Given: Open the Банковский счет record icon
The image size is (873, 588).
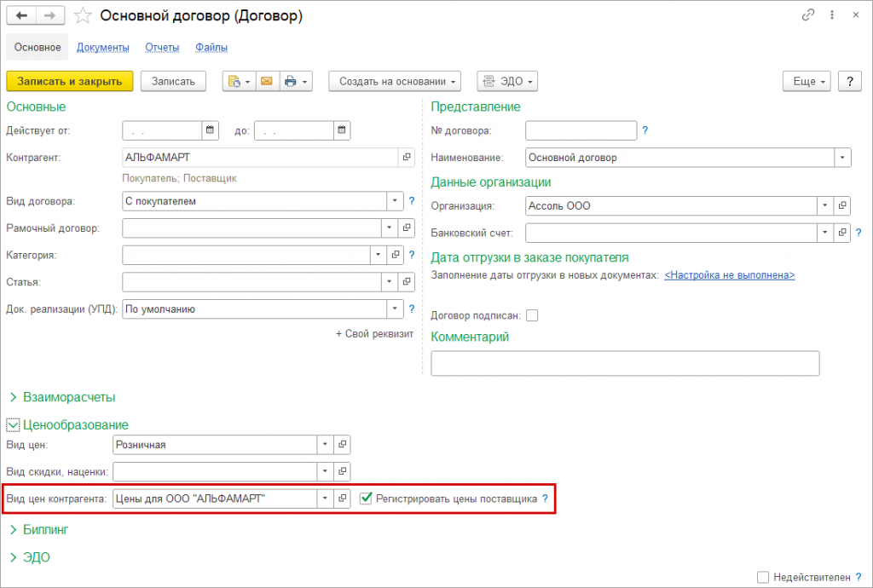Looking at the screenshot, I should 842,233.
